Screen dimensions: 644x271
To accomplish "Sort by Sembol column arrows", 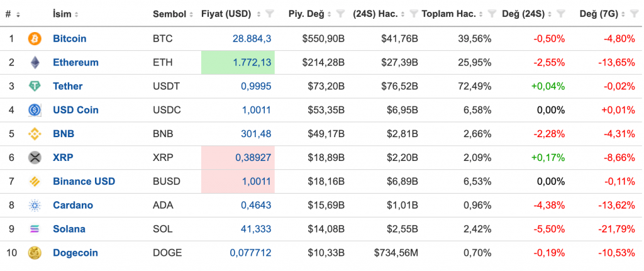I will point(191,14).
